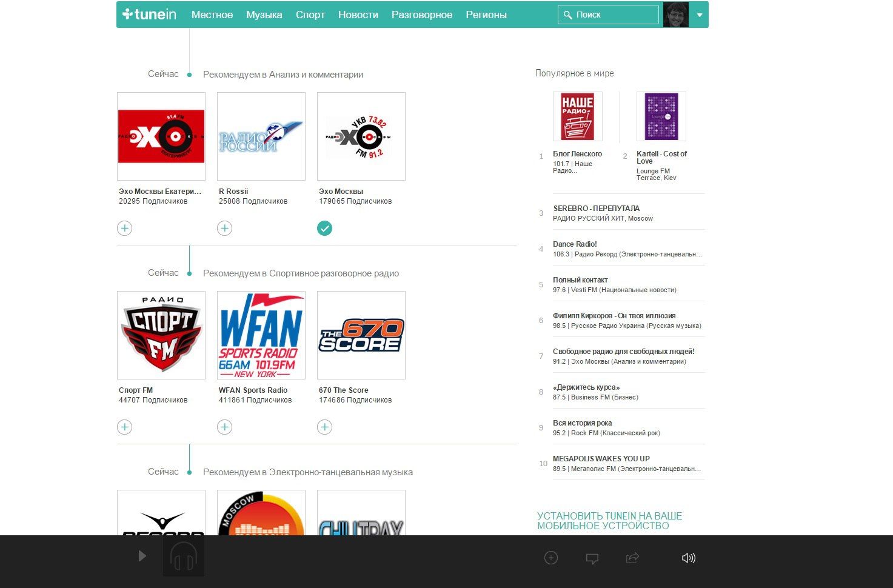Open the Chilltrax station logo
Image resolution: width=893 pixels, height=588 pixels.
click(361, 513)
